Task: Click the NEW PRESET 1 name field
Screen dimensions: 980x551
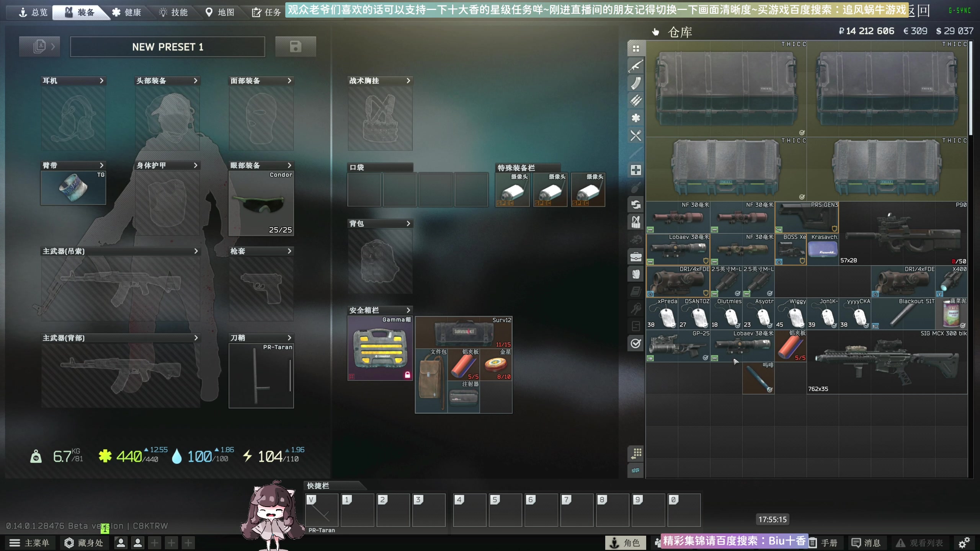Action: tap(168, 47)
